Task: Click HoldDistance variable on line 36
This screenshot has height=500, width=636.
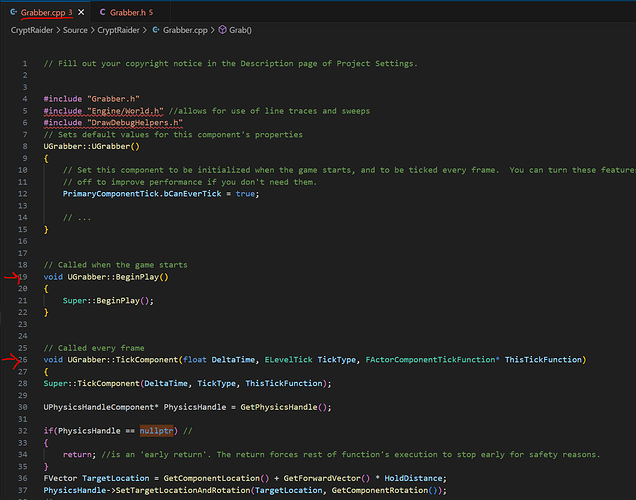Action: pos(413,478)
